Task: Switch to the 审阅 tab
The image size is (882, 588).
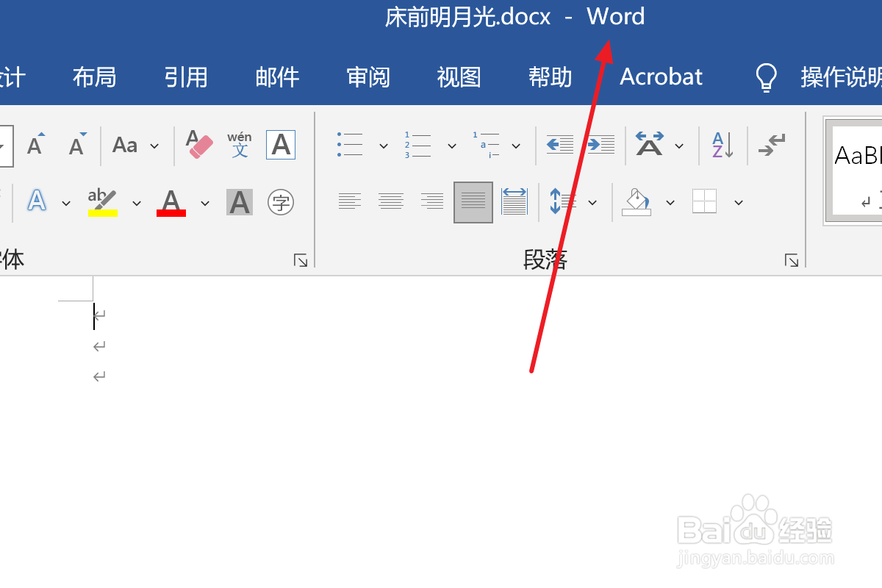Action: [368, 77]
